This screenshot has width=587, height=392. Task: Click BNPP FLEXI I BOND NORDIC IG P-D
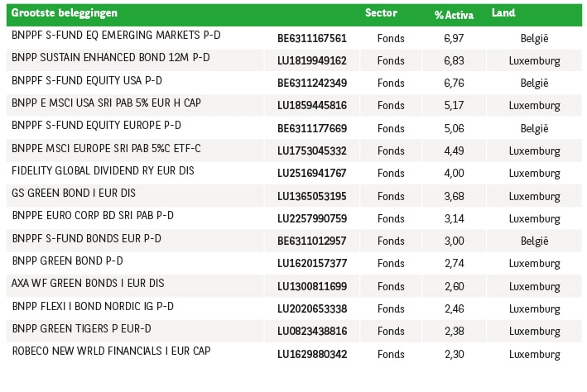coord(93,306)
